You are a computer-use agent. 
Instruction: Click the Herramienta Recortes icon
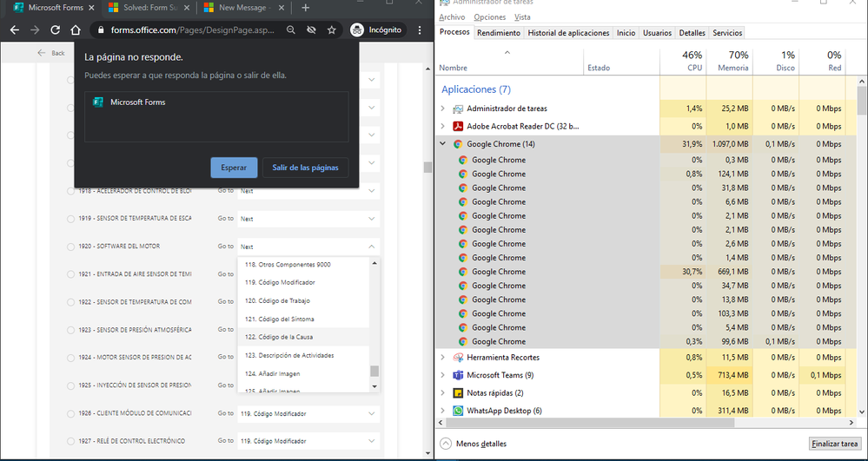coord(458,358)
